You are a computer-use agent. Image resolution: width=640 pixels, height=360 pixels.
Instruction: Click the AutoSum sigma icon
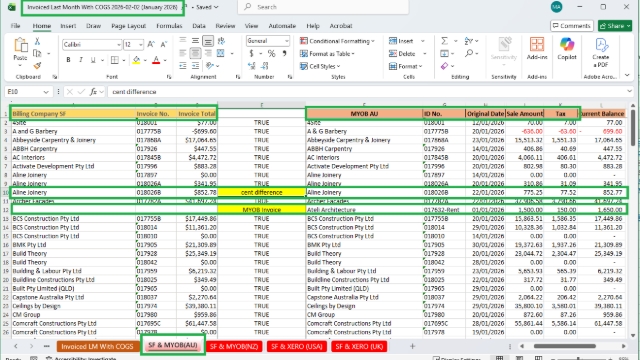pyautogui.click(x=444, y=41)
